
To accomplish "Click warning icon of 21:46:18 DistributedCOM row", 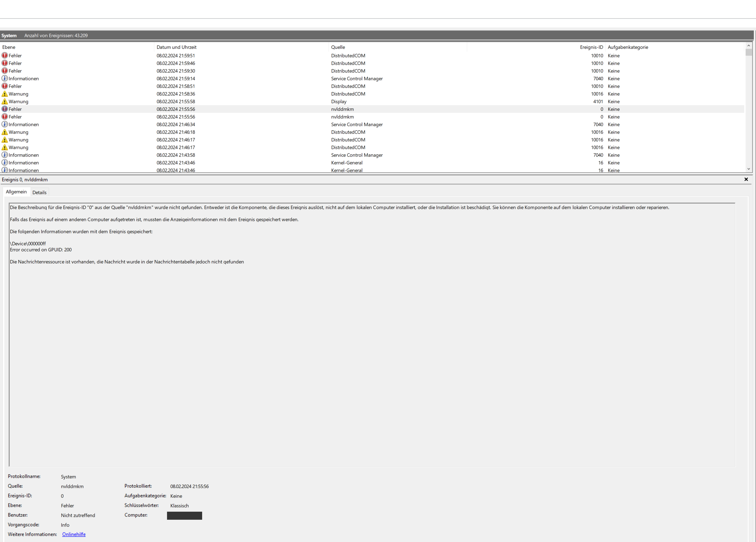I will click(x=5, y=132).
